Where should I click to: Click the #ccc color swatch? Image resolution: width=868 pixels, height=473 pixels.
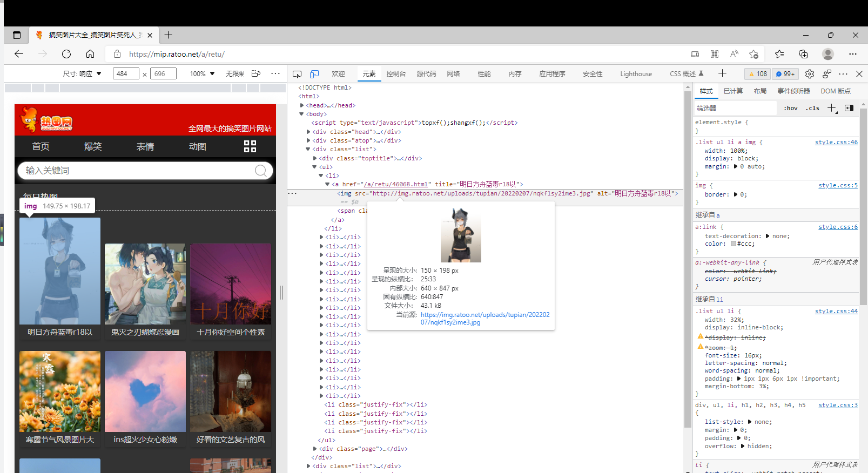734,244
